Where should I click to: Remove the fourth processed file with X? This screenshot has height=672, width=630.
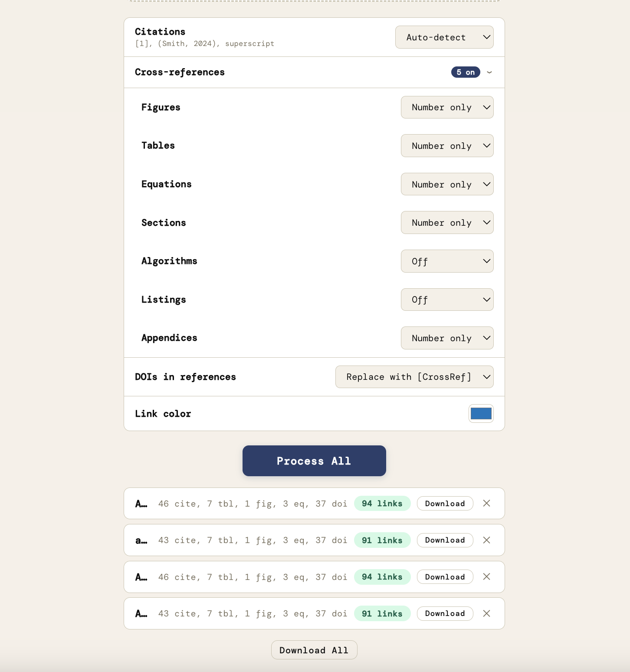coord(486,613)
